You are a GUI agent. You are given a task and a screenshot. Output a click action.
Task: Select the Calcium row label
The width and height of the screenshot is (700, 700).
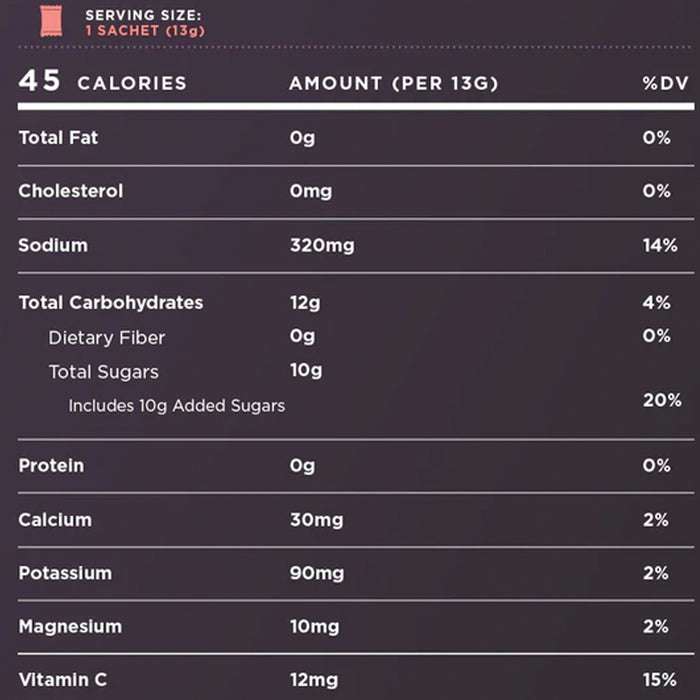(55, 520)
